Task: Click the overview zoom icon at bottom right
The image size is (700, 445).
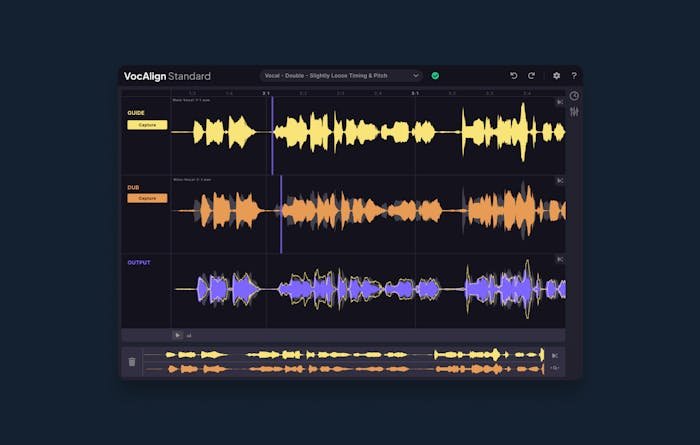Action: [x=554, y=368]
